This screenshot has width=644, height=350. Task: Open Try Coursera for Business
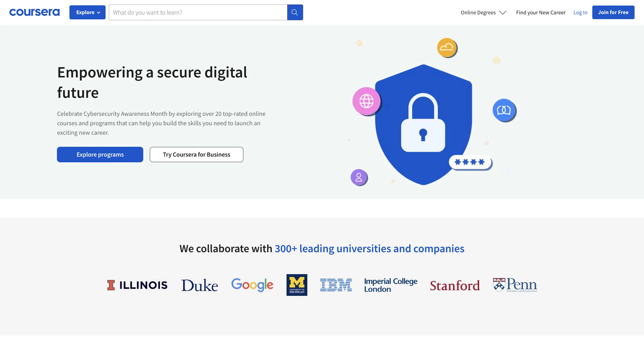tap(197, 155)
